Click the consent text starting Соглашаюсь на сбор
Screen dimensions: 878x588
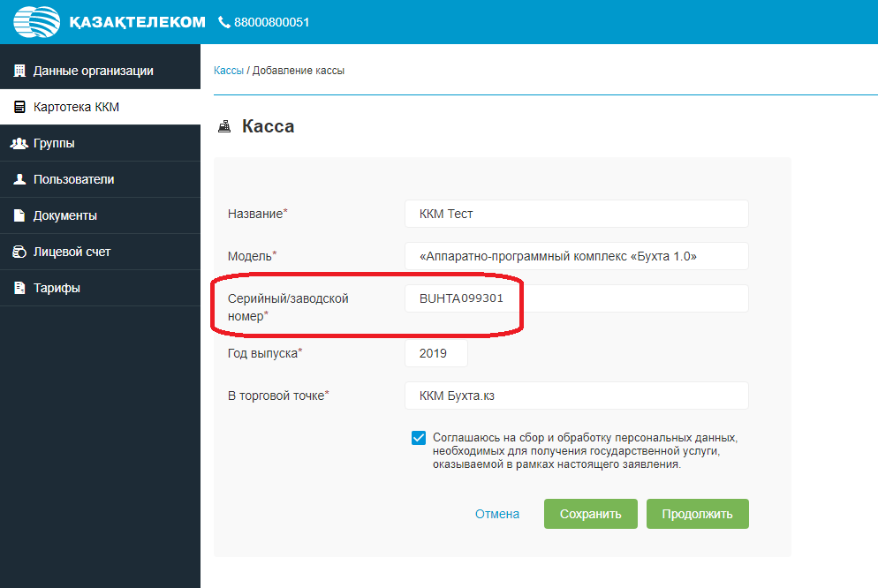tap(585, 451)
